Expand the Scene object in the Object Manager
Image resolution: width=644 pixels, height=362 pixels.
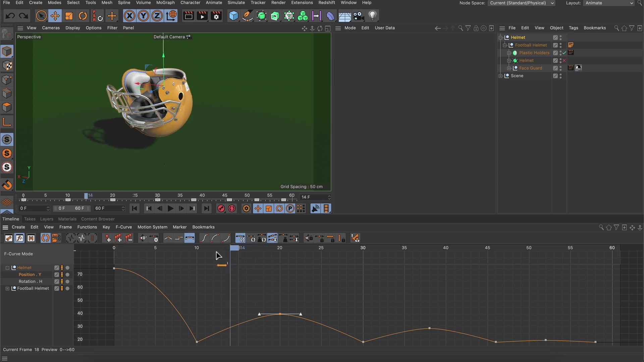click(x=500, y=76)
